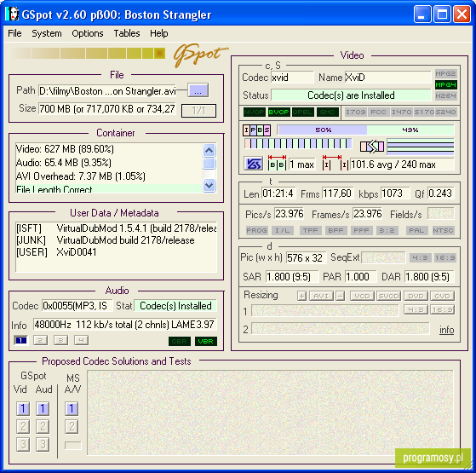This screenshot has height=473, width=476.
Task: Click the S240 colorimetry indicator
Action: 445,112
